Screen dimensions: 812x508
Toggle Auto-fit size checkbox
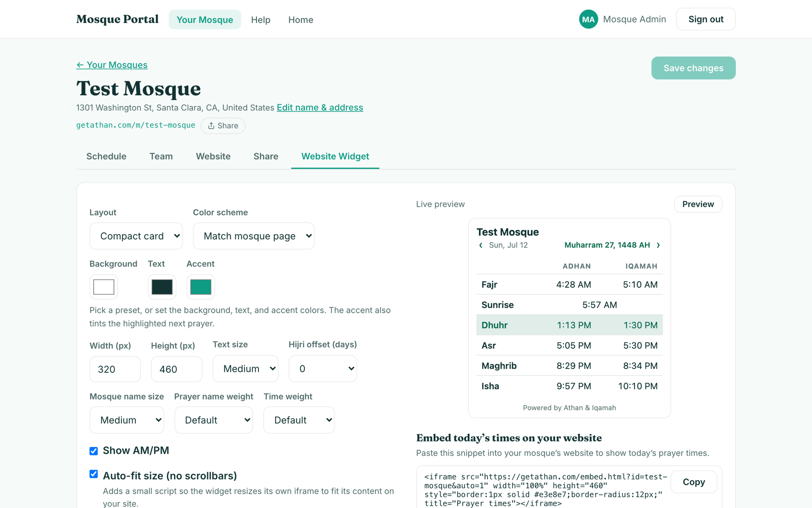(94, 474)
